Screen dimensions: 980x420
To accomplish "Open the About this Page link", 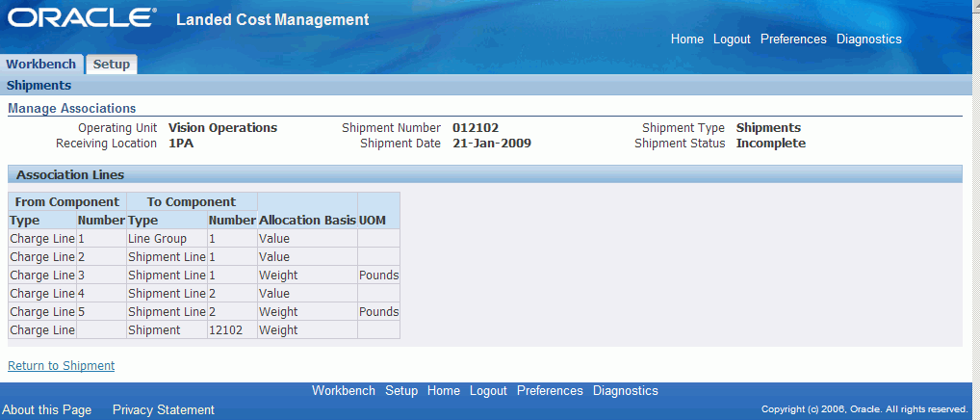I will click(47, 410).
